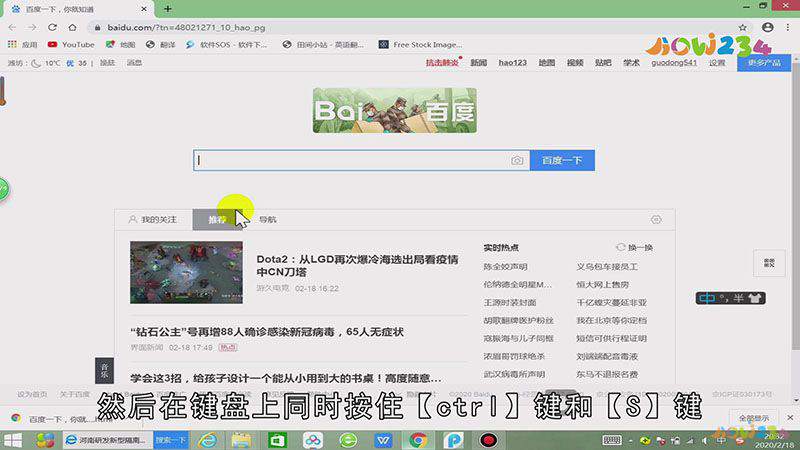This screenshot has height=450, width=800.
Task: Open the 软件SOS bookmark
Action: pyautogui.click(x=226, y=44)
